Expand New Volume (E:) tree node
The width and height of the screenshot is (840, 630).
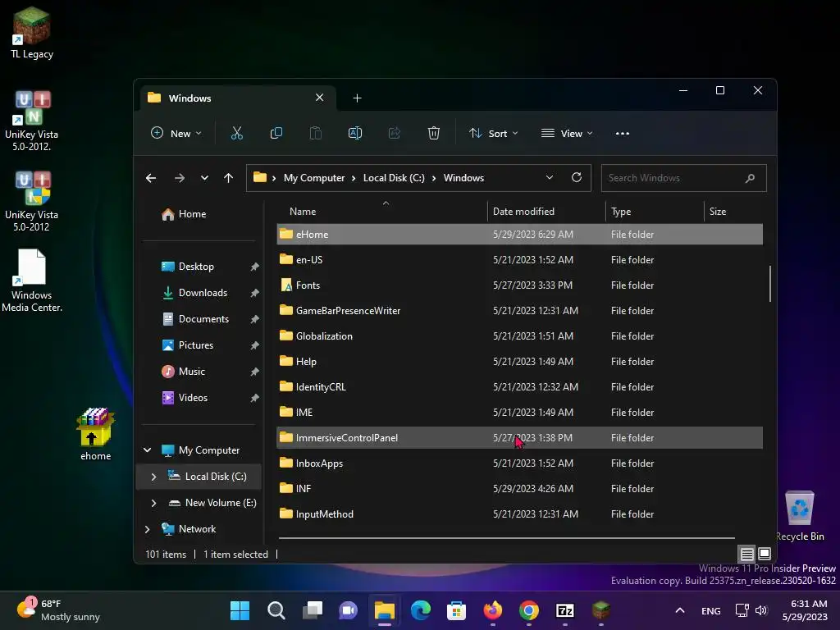pos(153,503)
